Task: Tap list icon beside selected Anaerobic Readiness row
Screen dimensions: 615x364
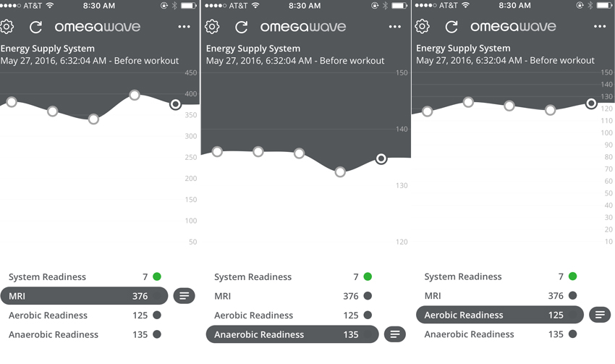Action: click(x=394, y=334)
